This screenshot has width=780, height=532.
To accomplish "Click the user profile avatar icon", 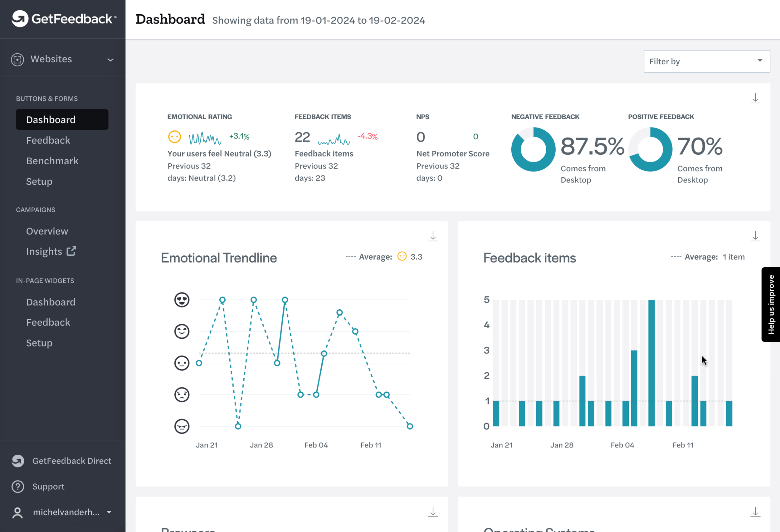I will (17, 512).
